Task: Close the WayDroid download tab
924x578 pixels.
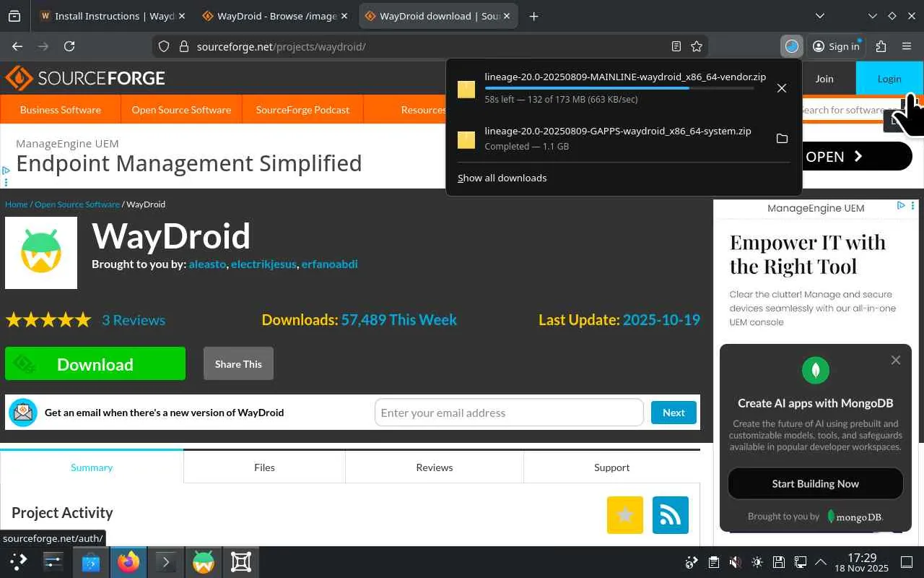Action: click(x=507, y=16)
